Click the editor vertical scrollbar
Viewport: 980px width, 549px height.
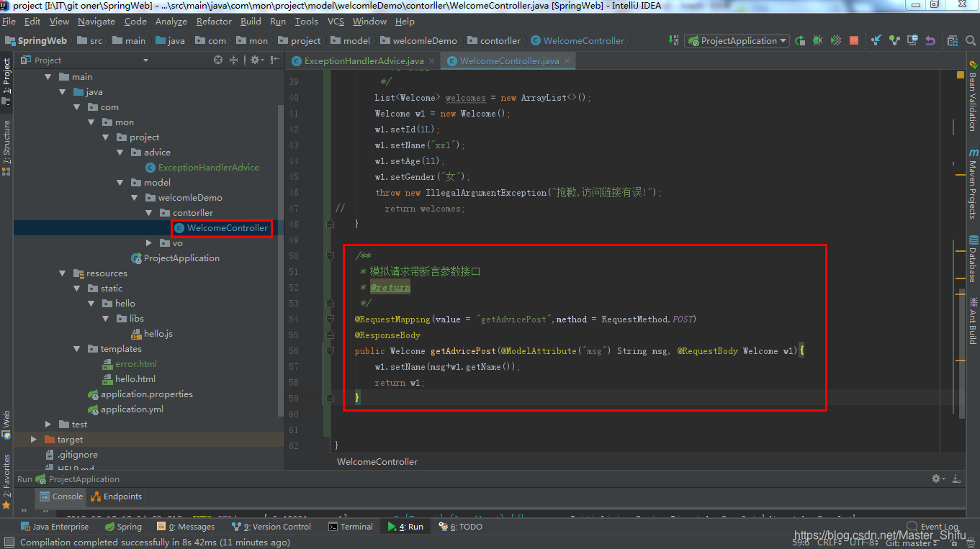pos(962,353)
